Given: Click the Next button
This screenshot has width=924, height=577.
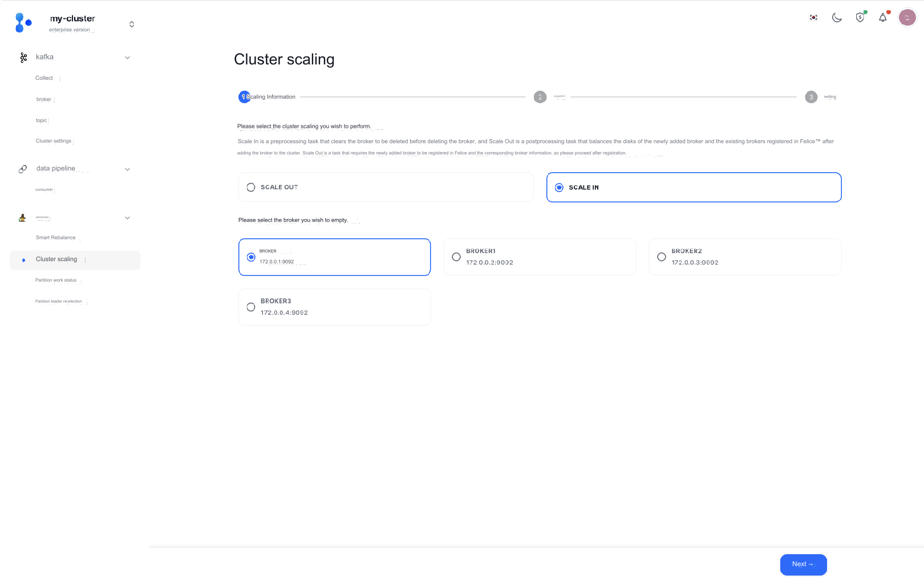Looking at the screenshot, I should tap(803, 564).
